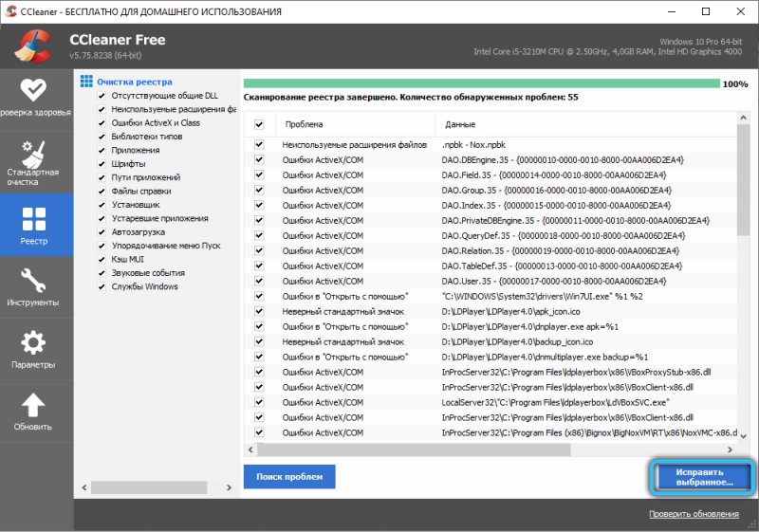The height and width of the screenshot is (532, 759).
Task: Sort by the Проблема column header
Action: tap(355, 124)
